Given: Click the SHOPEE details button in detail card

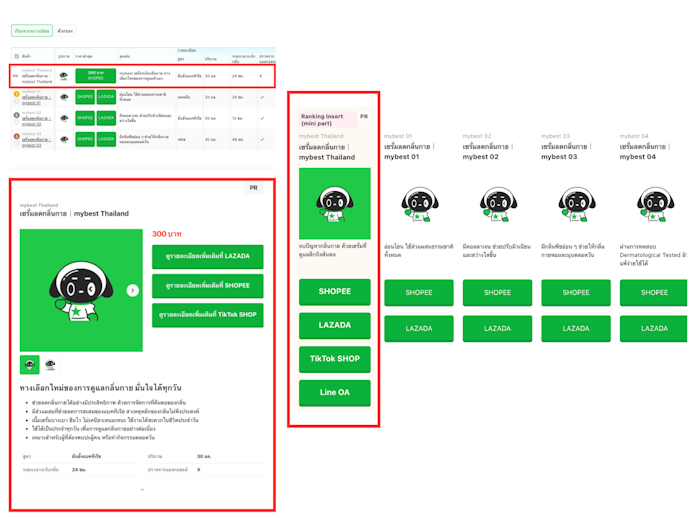Looking at the screenshot, I should click(x=208, y=286).
